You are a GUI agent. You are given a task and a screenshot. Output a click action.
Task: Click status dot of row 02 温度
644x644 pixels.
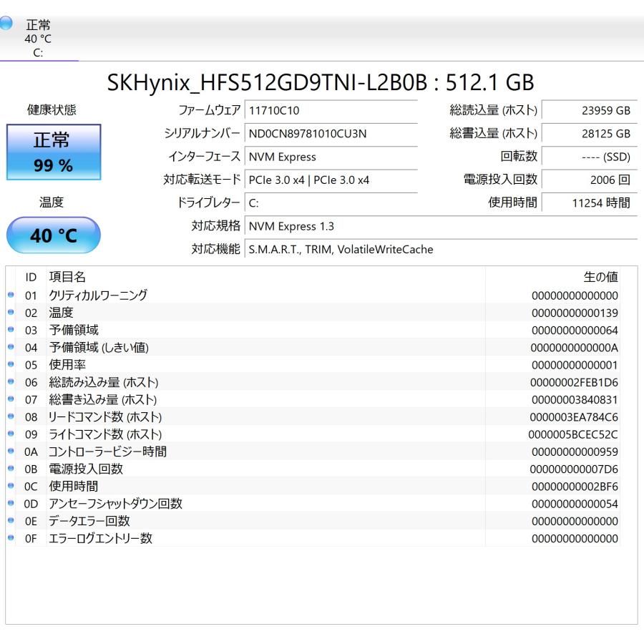(x=11, y=312)
